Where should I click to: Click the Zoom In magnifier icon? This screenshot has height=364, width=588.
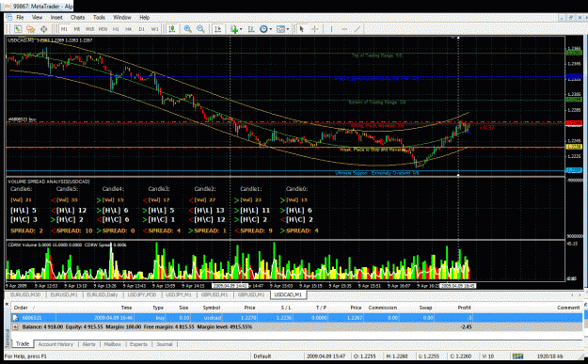tap(187, 29)
